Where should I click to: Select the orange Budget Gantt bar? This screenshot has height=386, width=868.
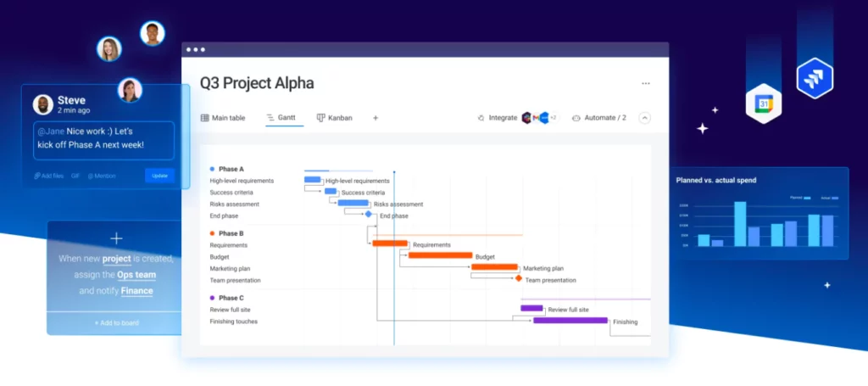[440, 255]
